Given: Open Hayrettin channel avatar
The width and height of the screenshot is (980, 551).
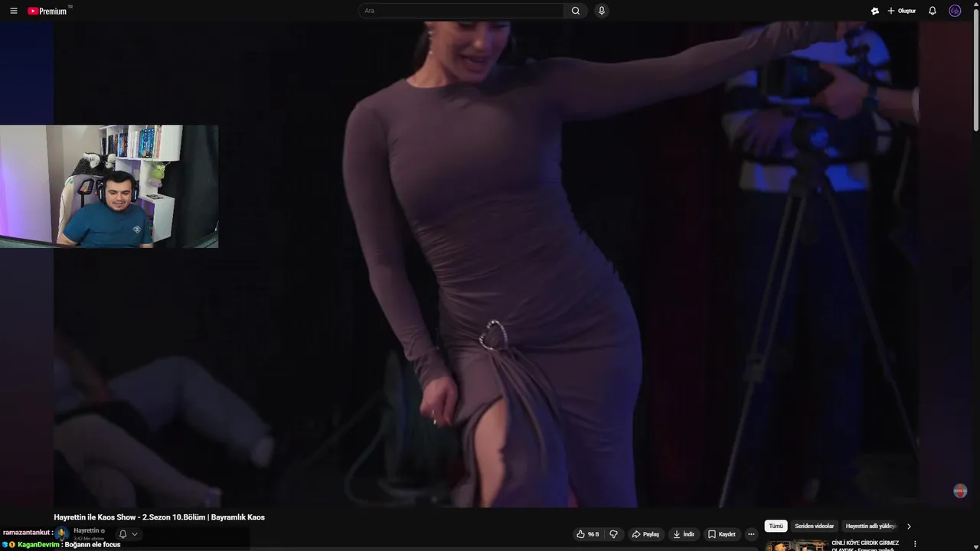Looking at the screenshot, I should coord(61,533).
